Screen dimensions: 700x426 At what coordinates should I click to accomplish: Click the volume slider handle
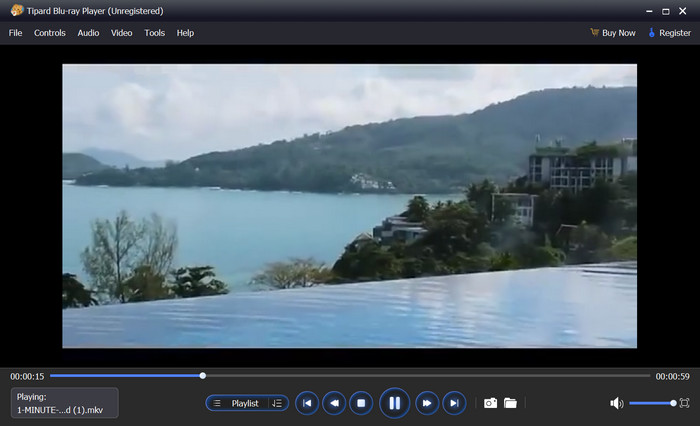(x=673, y=403)
